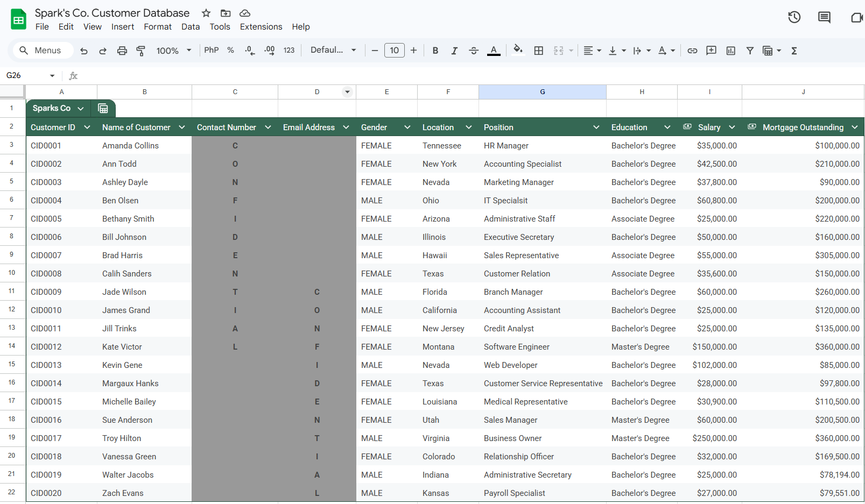Open horizontal align dropdown

pos(592,51)
